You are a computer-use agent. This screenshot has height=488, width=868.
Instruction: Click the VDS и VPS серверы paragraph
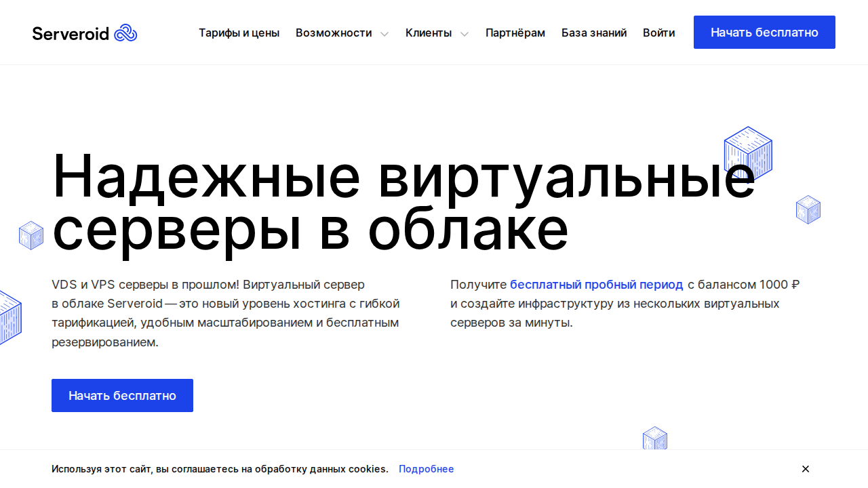tap(226, 313)
